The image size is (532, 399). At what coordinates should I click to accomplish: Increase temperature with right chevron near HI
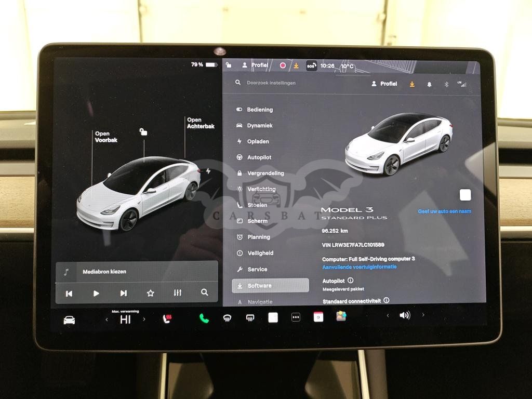[144, 319]
